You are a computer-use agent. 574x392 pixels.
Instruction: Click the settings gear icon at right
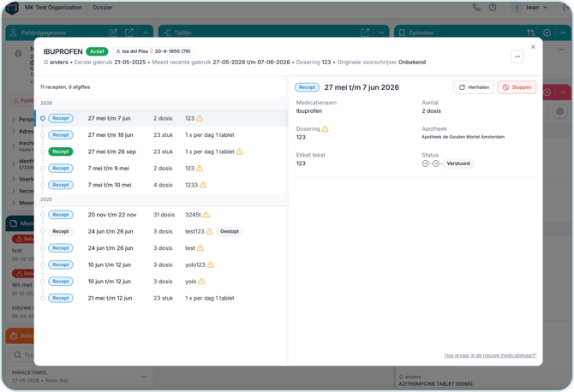pyautogui.click(x=559, y=111)
